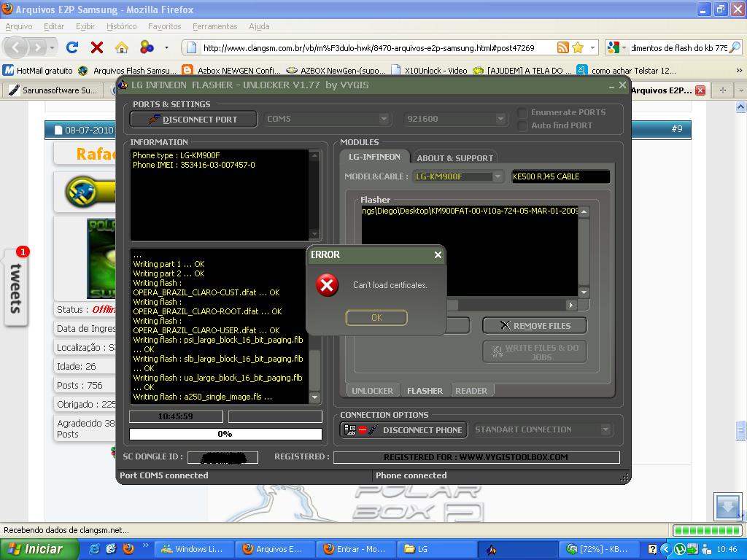Open the tab list dropdown
747x560 pixels.
click(x=741, y=90)
